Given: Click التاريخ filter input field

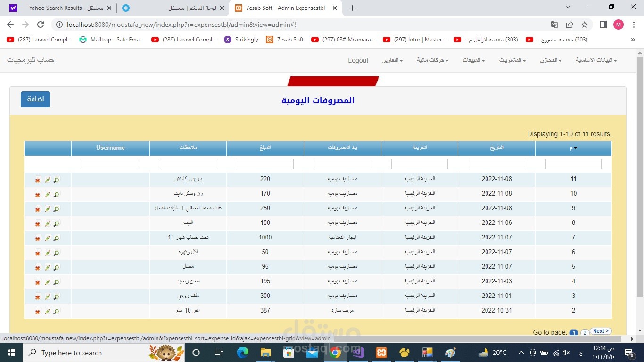Looking at the screenshot, I should (497, 164).
